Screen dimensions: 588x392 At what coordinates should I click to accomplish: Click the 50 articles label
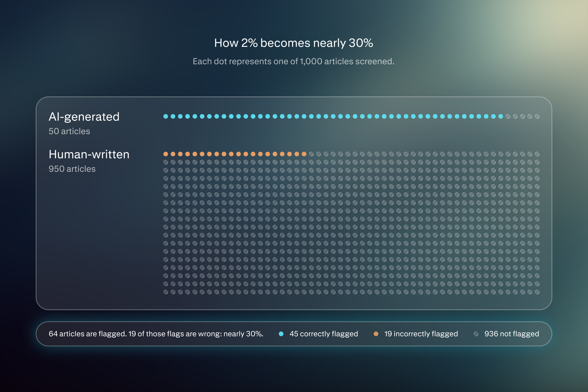click(x=69, y=131)
